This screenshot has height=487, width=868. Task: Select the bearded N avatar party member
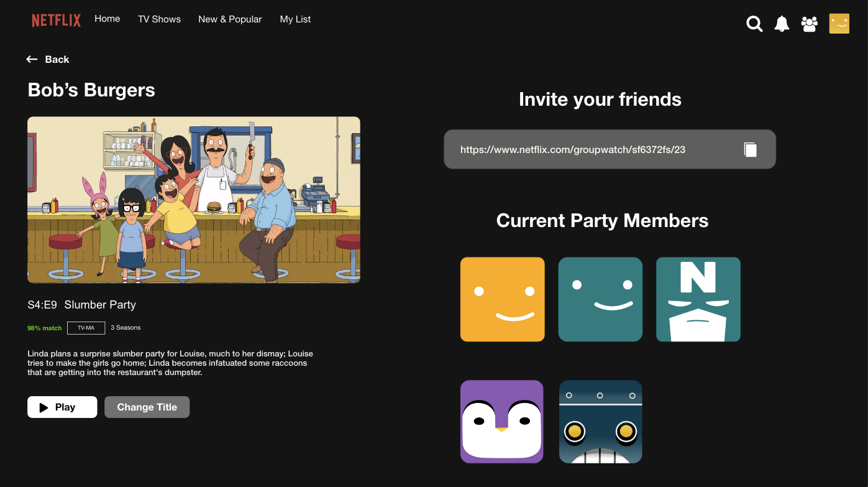(698, 299)
